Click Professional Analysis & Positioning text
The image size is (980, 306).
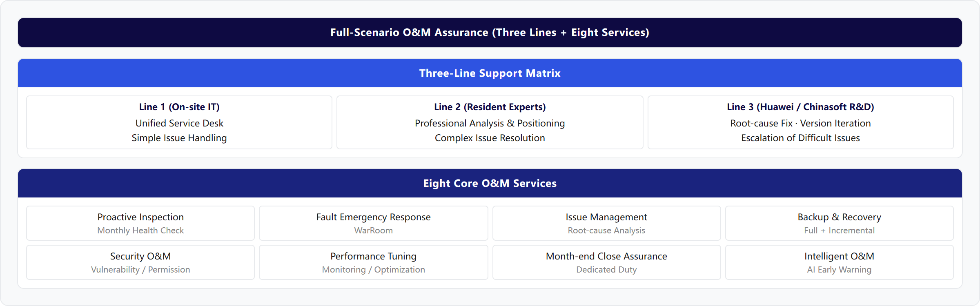click(x=490, y=123)
